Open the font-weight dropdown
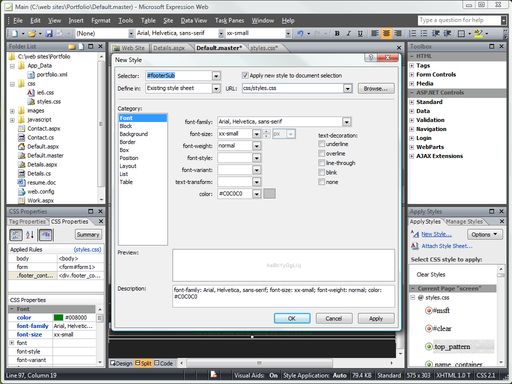512x384 pixels. (x=256, y=146)
